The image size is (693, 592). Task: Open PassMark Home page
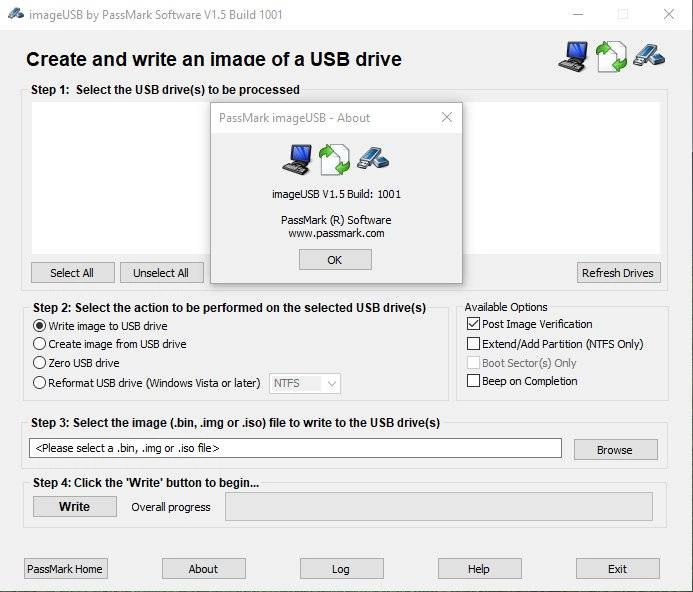point(65,569)
